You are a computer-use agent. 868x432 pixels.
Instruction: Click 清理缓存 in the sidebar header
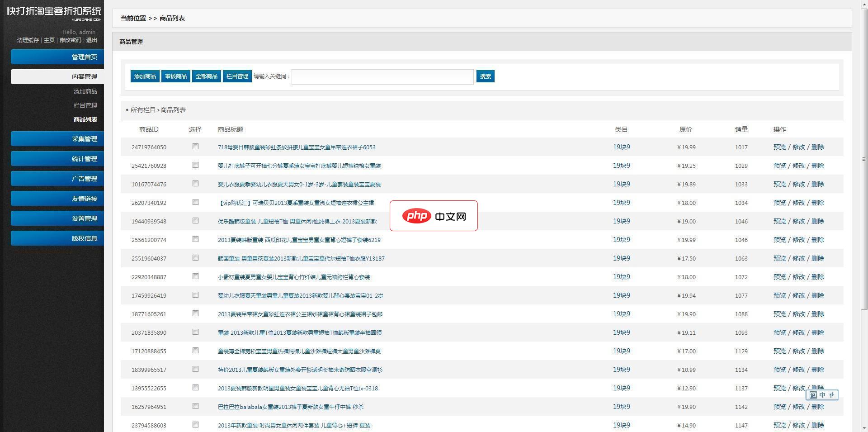pyautogui.click(x=28, y=40)
